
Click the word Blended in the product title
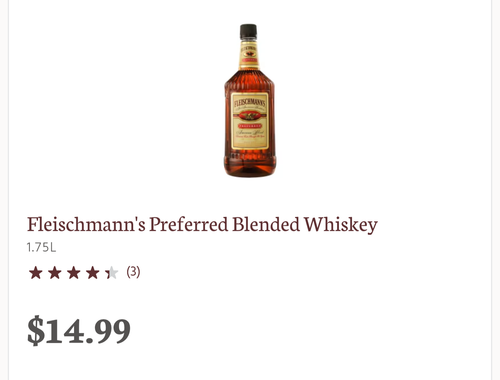[266, 224]
